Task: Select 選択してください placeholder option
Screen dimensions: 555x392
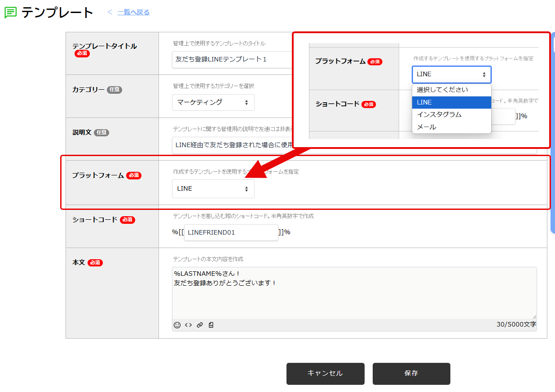Action: tap(442, 90)
